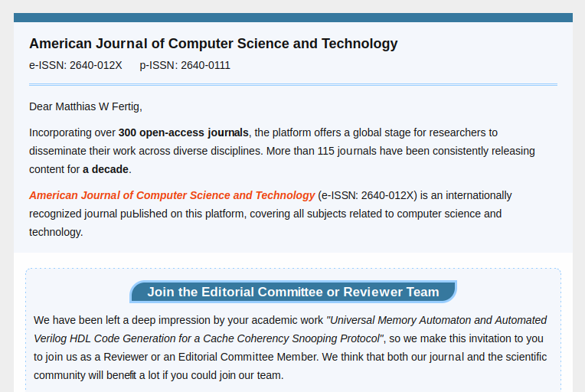Click the parenthesized e-ISSN in the journal description
The image size is (585, 392).
pyautogui.click(x=368, y=195)
